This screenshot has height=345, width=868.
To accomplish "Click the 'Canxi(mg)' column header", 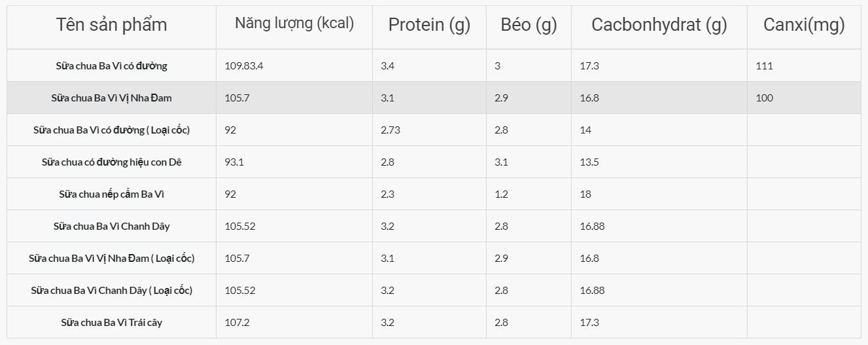I will (804, 25).
